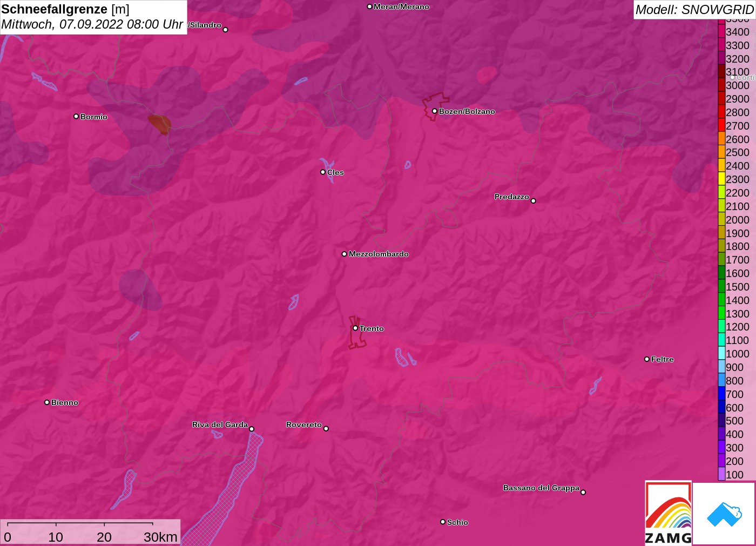Click the ZAMG rainbow logo
This screenshot has height=546, width=756.
[668, 513]
